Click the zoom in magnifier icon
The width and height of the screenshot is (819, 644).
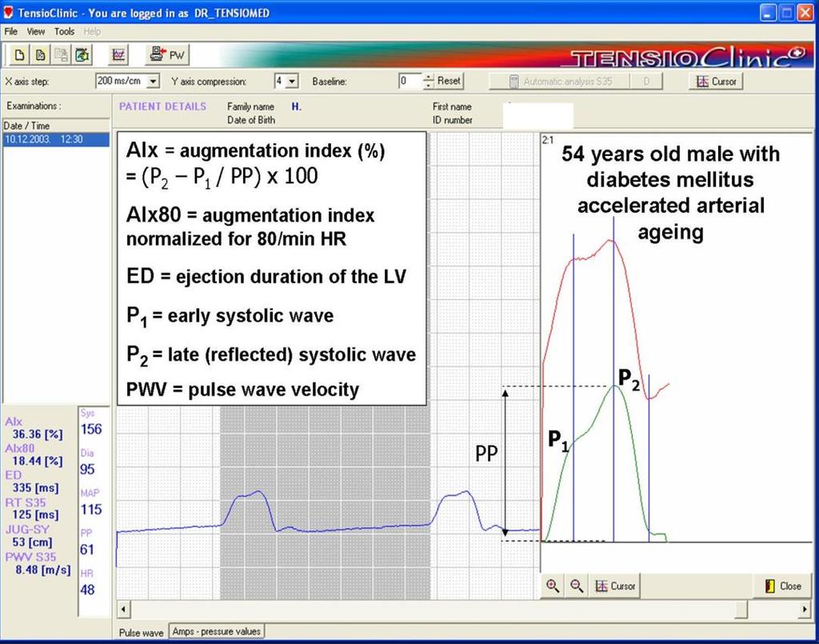coord(553,586)
